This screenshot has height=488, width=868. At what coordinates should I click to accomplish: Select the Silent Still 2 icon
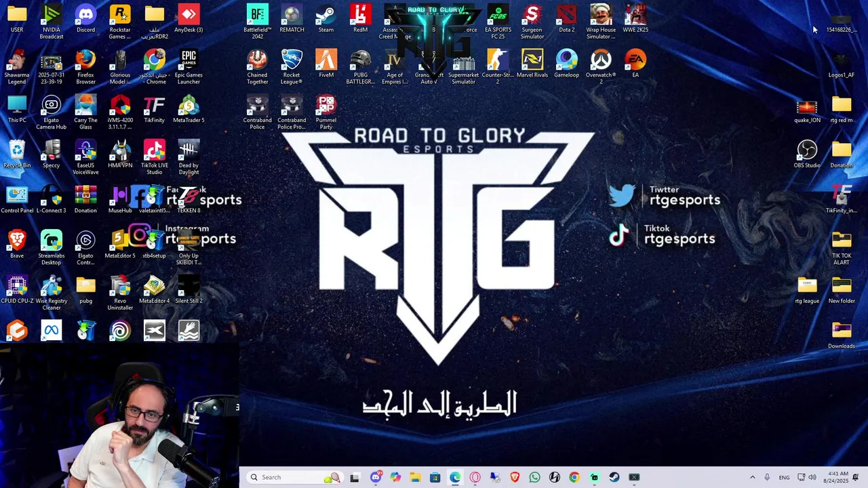tap(189, 289)
